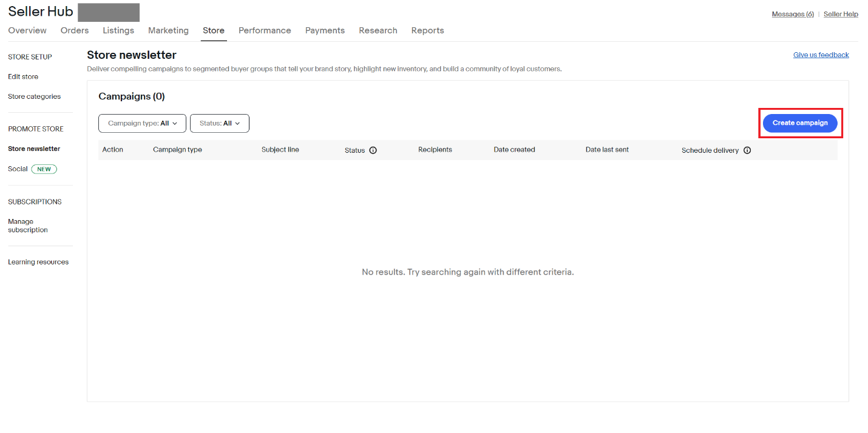Open the Status filter dropdown
The image size is (868, 433).
220,123
